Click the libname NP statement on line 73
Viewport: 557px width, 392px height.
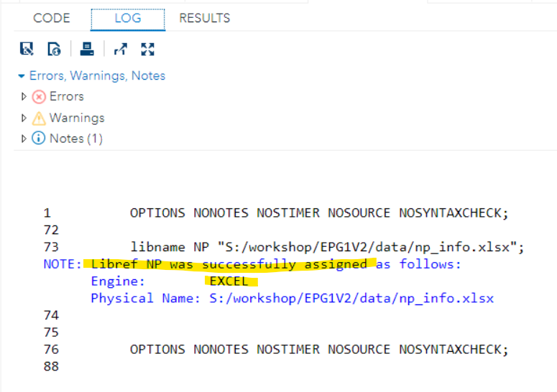(x=327, y=247)
